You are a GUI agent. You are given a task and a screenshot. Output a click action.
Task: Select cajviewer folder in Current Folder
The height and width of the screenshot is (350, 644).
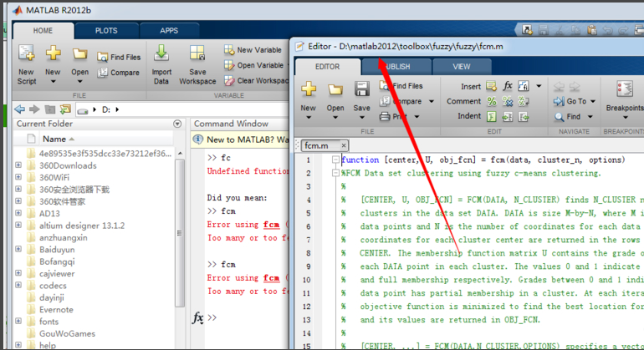coord(57,273)
